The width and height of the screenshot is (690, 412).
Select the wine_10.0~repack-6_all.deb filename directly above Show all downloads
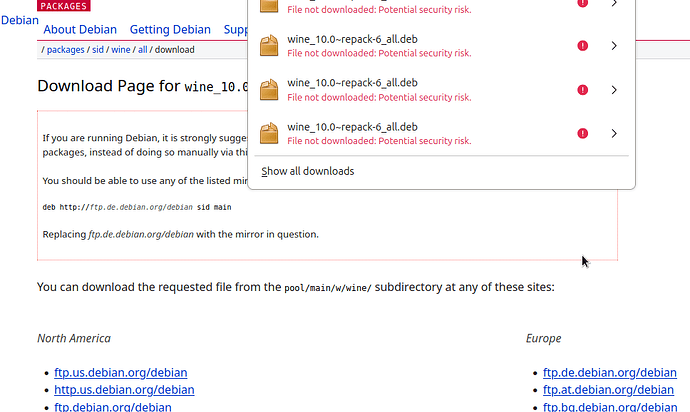coord(352,127)
